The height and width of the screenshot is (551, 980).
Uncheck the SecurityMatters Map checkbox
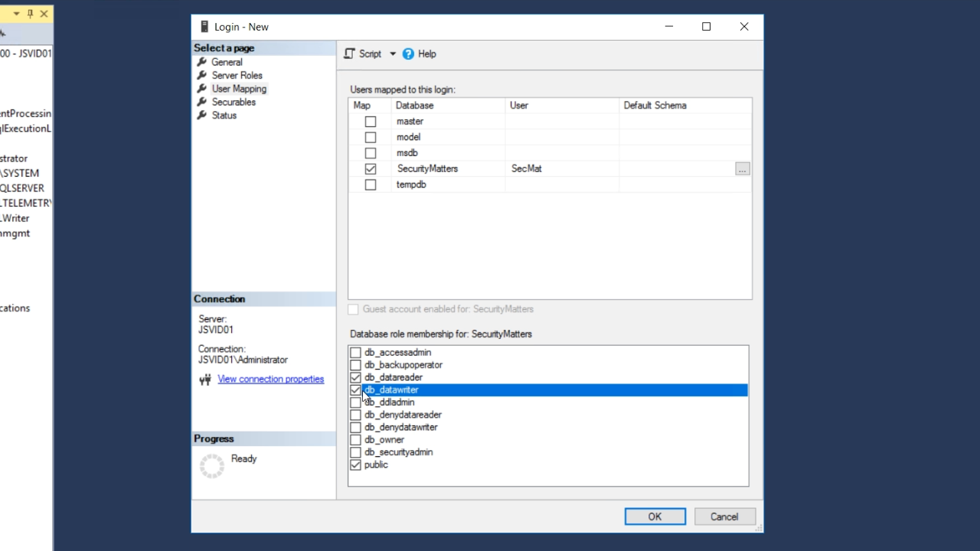click(371, 168)
